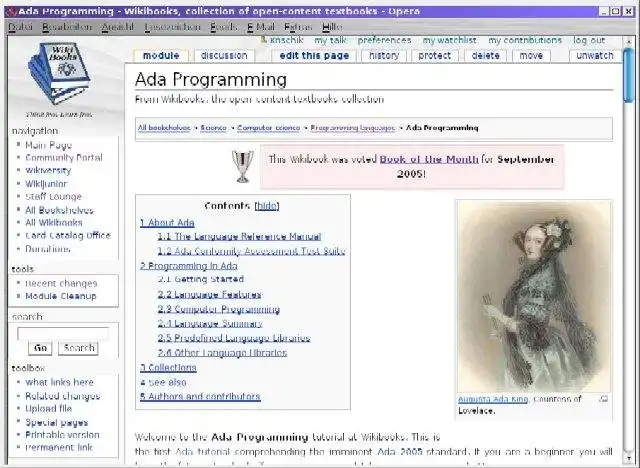Click the log out link

pos(589,40)
